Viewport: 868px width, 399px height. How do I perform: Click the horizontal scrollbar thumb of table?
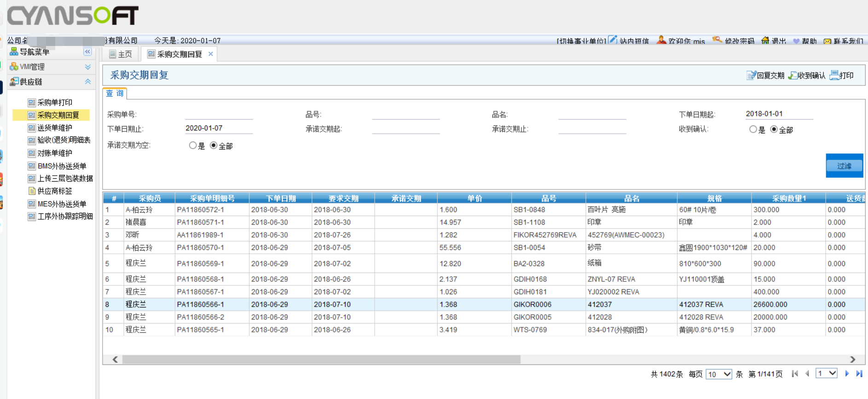coord(321,359)
